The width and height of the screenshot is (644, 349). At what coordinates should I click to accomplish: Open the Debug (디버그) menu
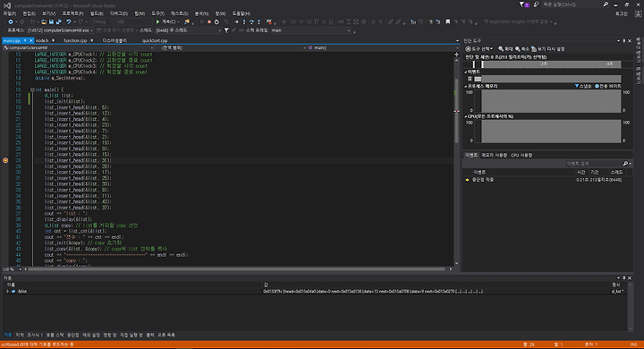pyautogui.click(x=119, y=13)
